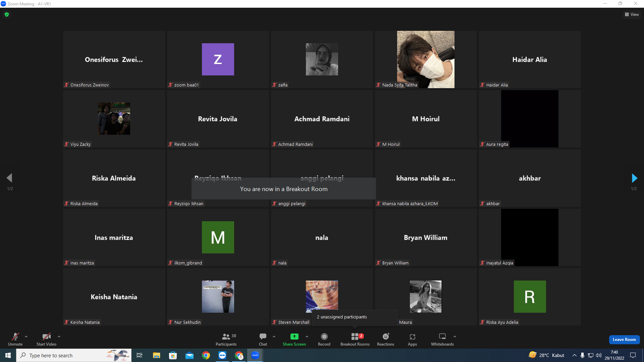This screenshot has width=644, height=362.
Task: Open Microsoft Store from the taskbar
Action: pyautogui.click(x=173, y=355)
